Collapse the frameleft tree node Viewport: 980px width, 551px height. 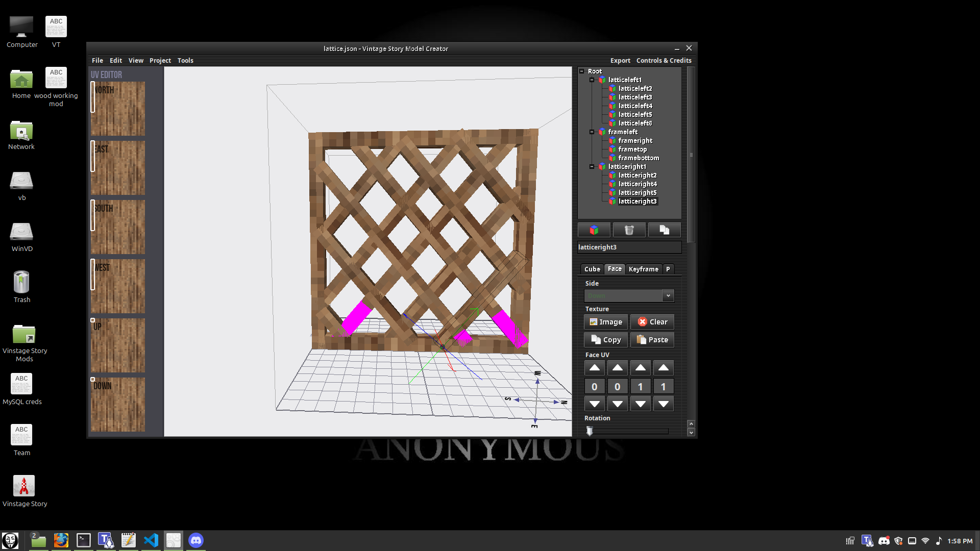(592, 132)
